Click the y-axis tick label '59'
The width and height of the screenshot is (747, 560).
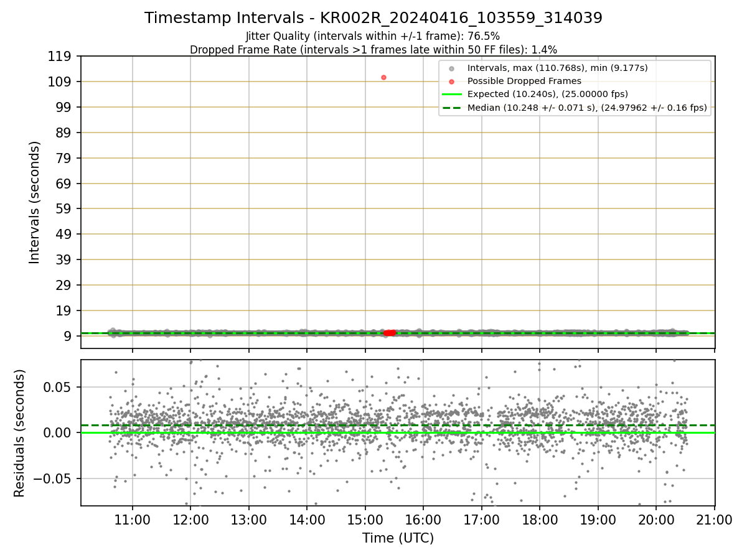pos(65,209)
